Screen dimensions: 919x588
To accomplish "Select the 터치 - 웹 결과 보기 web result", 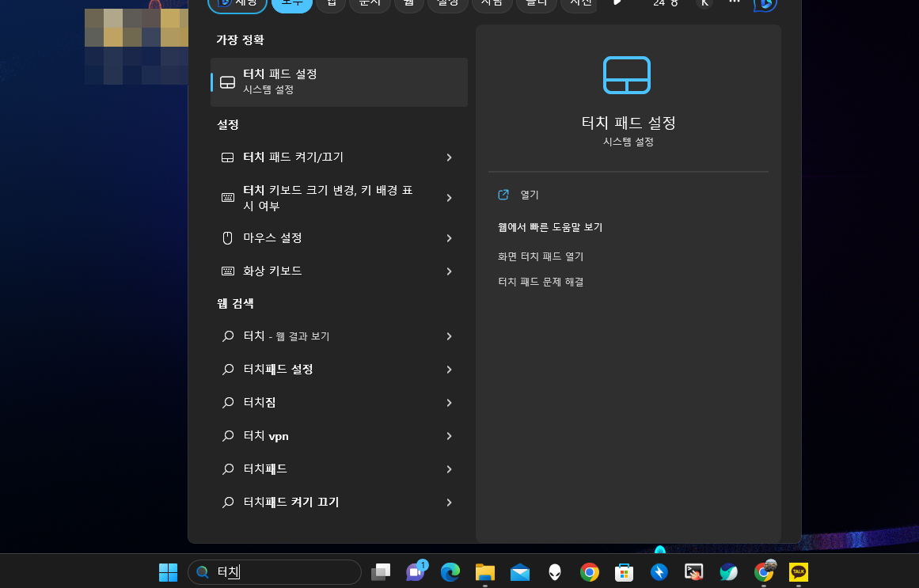I will coord(339,336).
